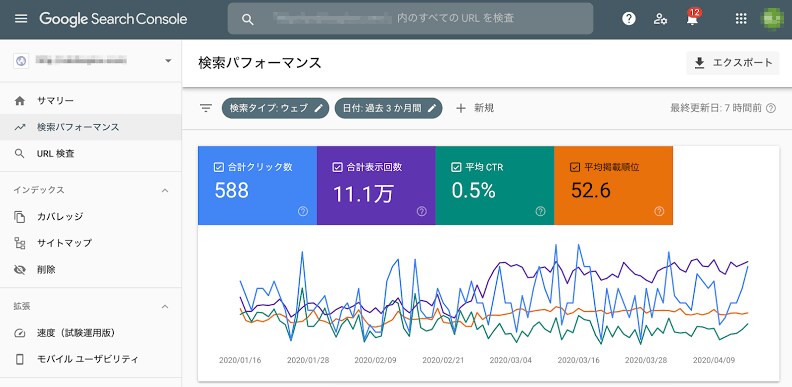The image size is (792, 387).
Task: Open notifications bell with 12 badge
Action: pyautogui.click(x=692, y=19)
